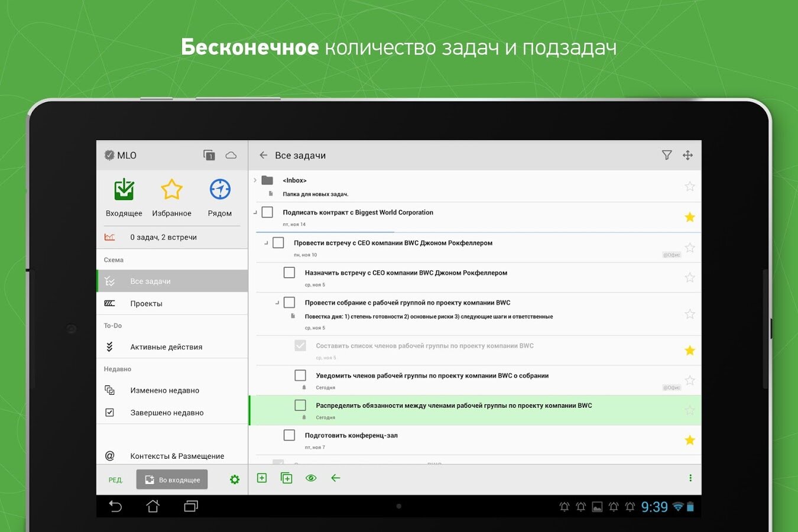Check the Подготовить конференц-зал task checkbox
798x532 pixels.
coord(289,436)
